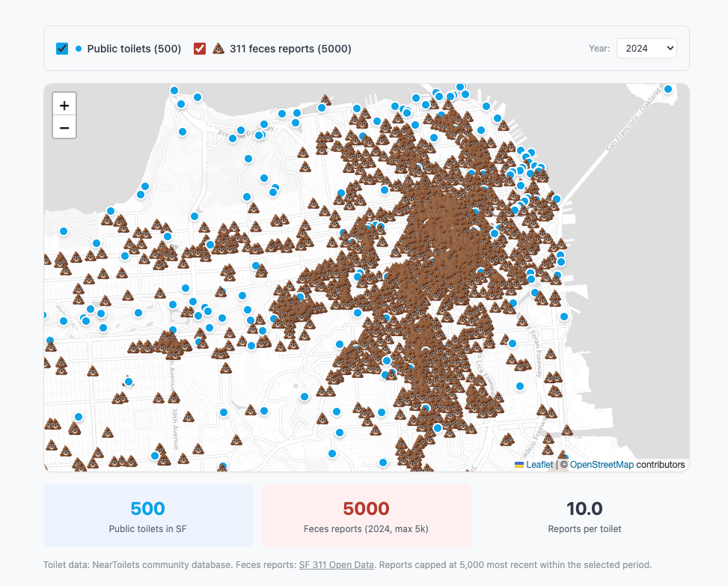Image resolution: width=728 pixels, height=586 pixels.
Task: Uncheck the "Public toilets (500)" checkbox
Action: coord(61,48)
